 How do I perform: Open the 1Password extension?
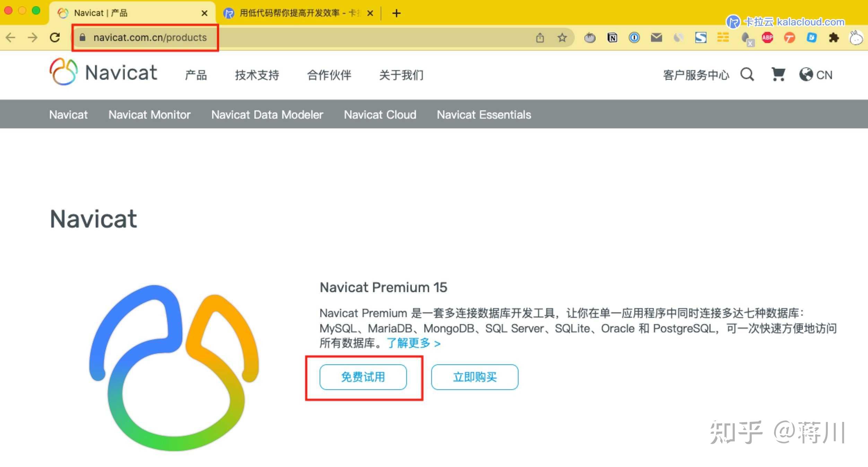(x=634, y=37)
